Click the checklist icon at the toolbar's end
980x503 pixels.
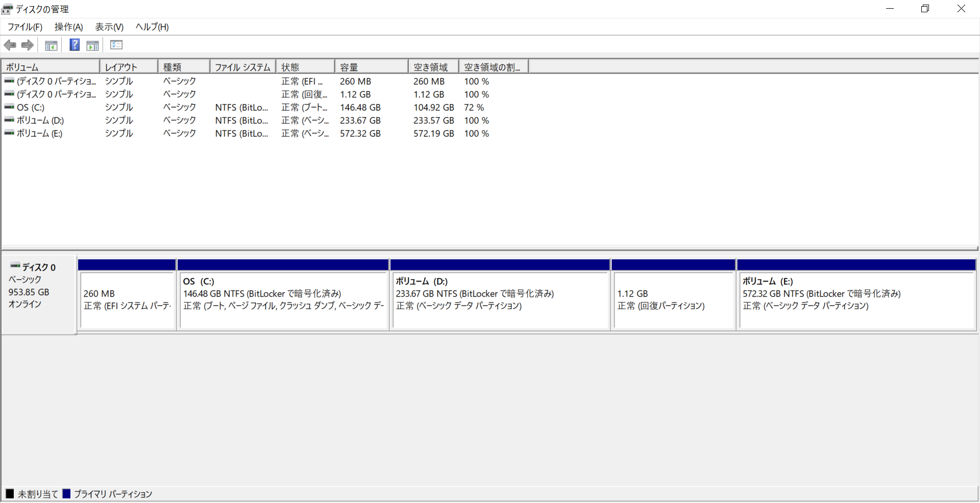(116, 45)
